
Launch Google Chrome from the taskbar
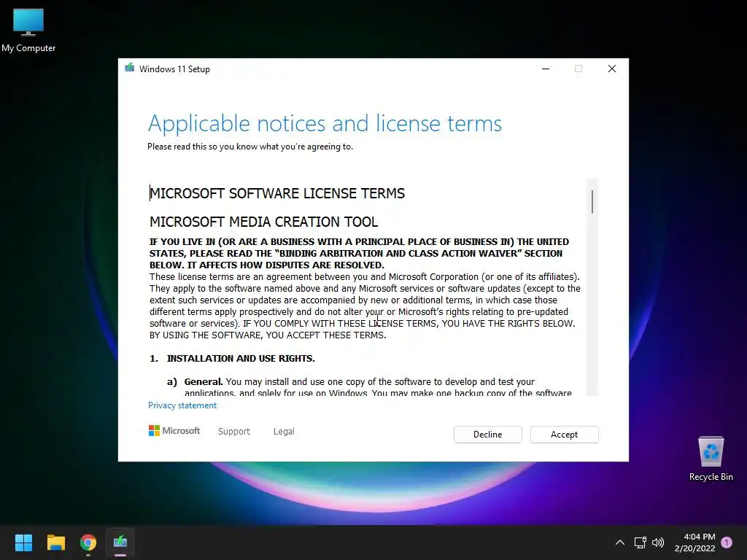click(x=88, y=542)
